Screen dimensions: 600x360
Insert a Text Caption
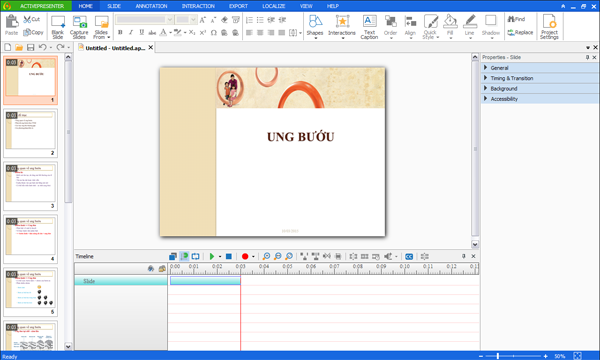coord(369,27)
